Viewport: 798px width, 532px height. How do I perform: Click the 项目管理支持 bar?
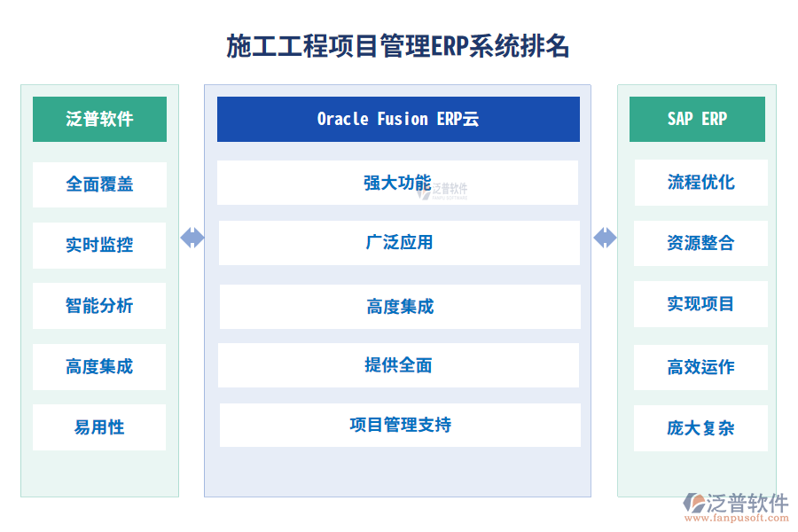click(x=400, y=425)
